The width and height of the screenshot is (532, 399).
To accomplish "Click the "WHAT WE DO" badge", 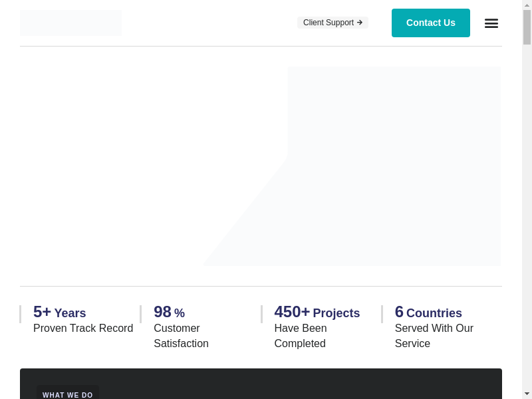I will [68, 394].
